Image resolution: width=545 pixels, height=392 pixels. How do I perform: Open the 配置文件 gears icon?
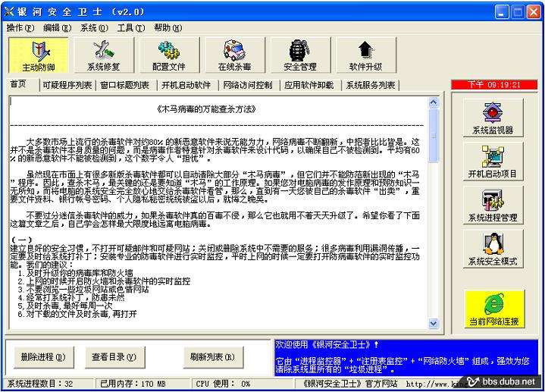[x=169, y=55]
